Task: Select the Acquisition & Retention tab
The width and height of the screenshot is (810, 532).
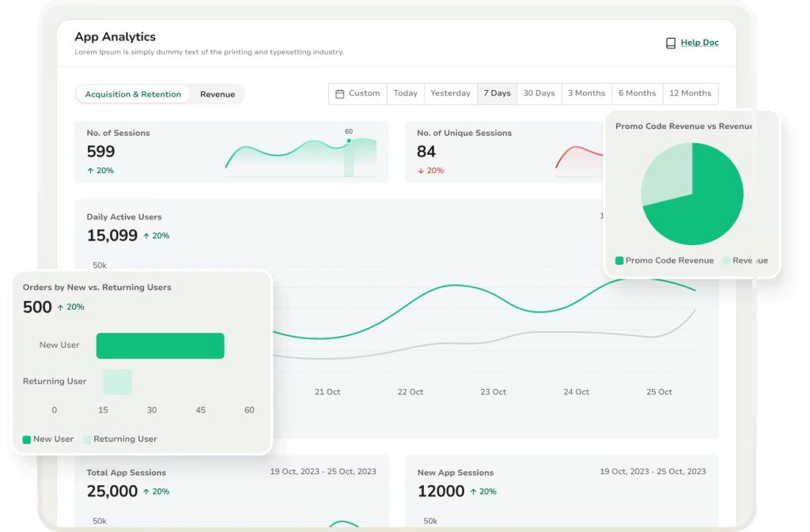Action: (x=133, y=94)
